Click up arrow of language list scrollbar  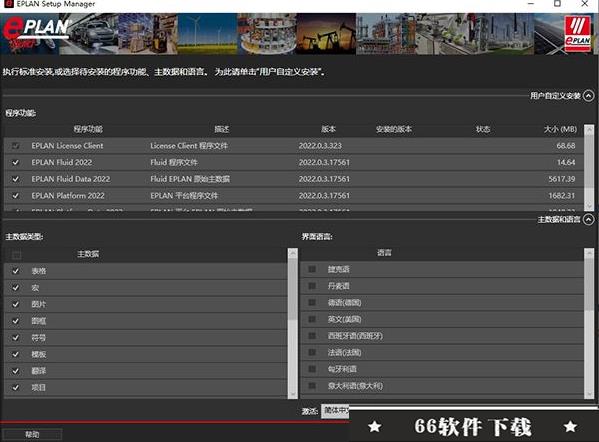[x=589, y=253]
